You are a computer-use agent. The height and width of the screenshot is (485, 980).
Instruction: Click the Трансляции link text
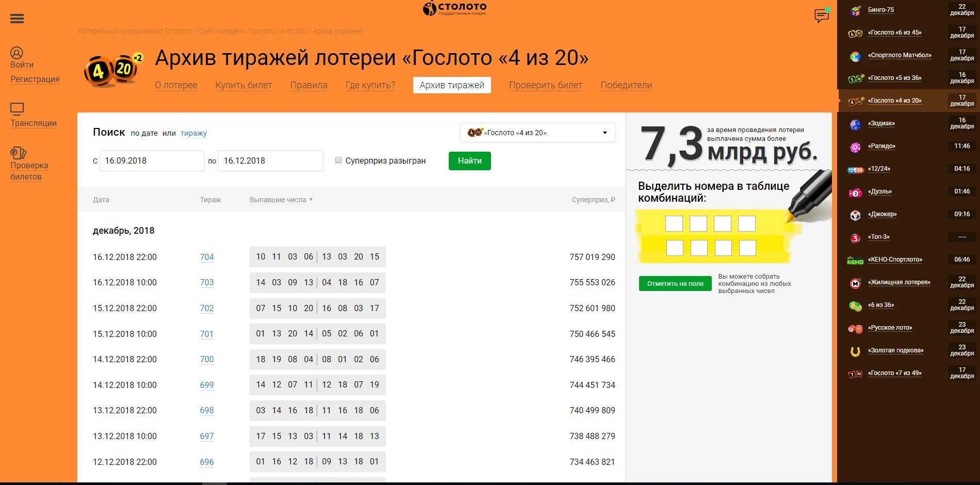click(x=34, y=123)
